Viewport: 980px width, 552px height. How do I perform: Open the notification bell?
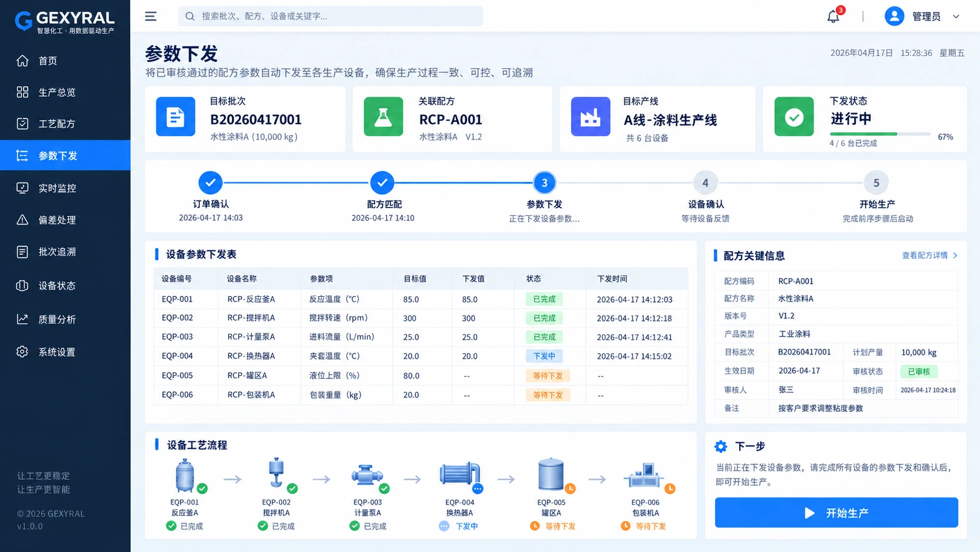[x=833, y=16]
